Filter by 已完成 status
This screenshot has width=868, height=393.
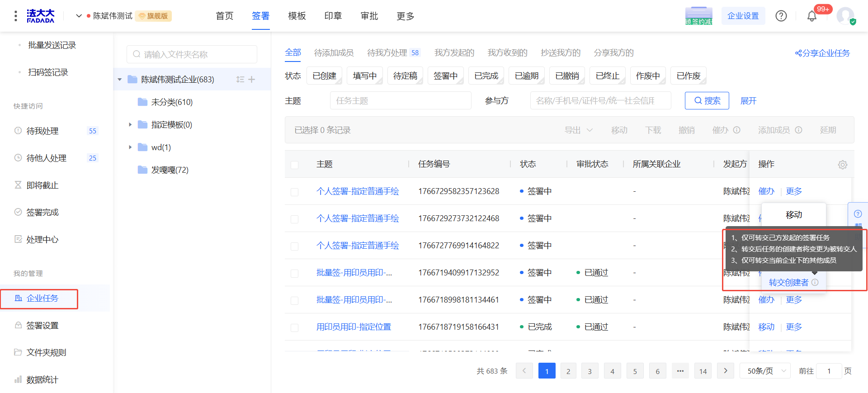[x=486, y=76]
